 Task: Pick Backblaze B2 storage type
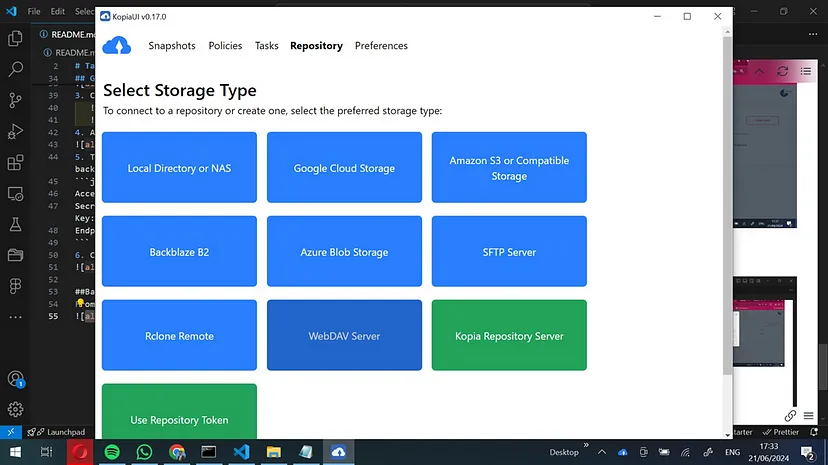point(179,252)
